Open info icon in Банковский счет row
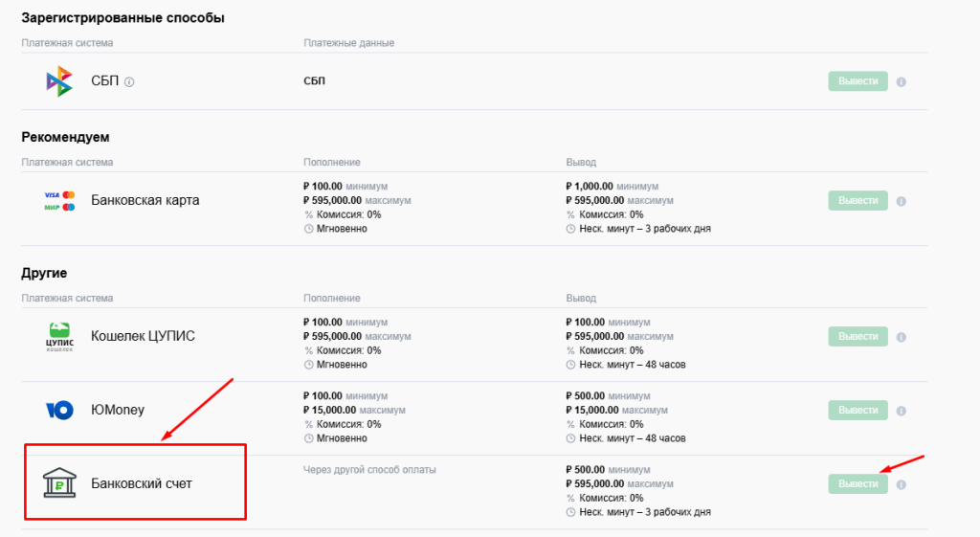980x537 pixels. coord(902,484)
